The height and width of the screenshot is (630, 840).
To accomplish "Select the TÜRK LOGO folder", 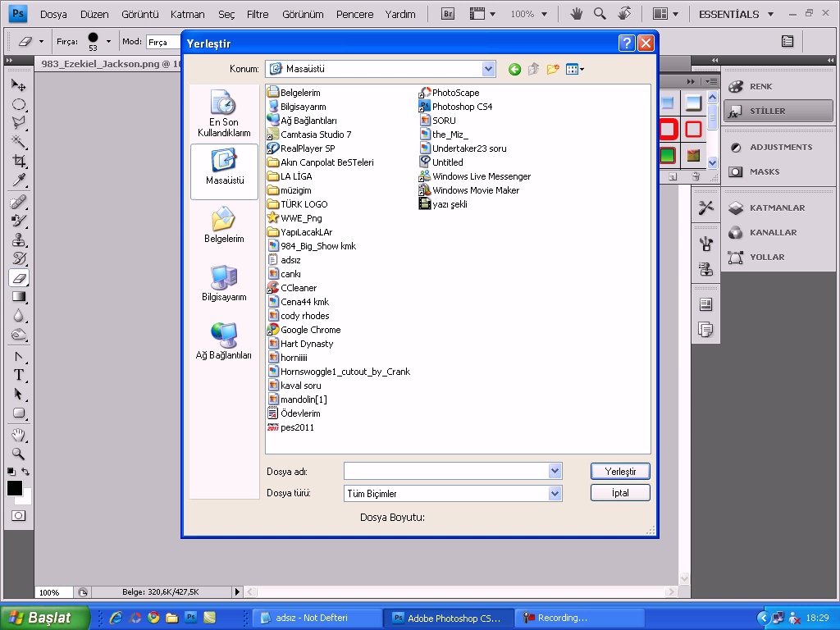I will pos(297,204).
